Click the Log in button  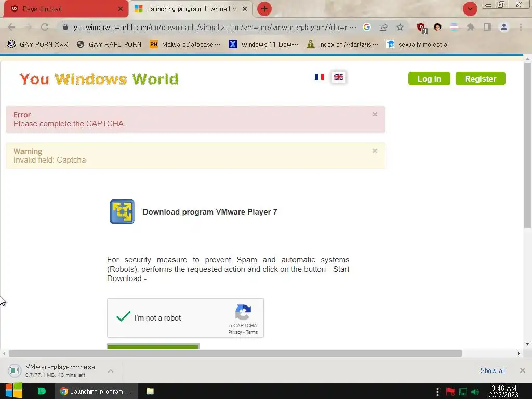point(429,79)
